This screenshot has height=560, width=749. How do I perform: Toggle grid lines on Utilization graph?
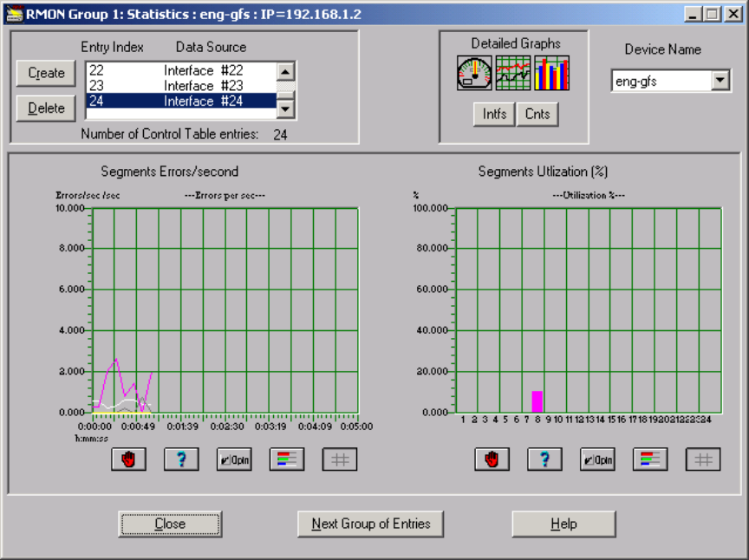click(x=703, y=459)
